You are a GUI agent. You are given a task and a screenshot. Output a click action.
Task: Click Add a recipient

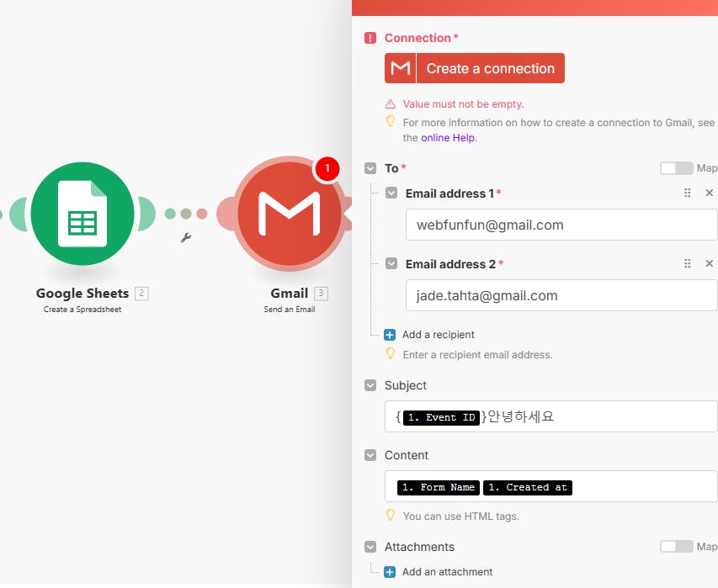click(439, 335)
